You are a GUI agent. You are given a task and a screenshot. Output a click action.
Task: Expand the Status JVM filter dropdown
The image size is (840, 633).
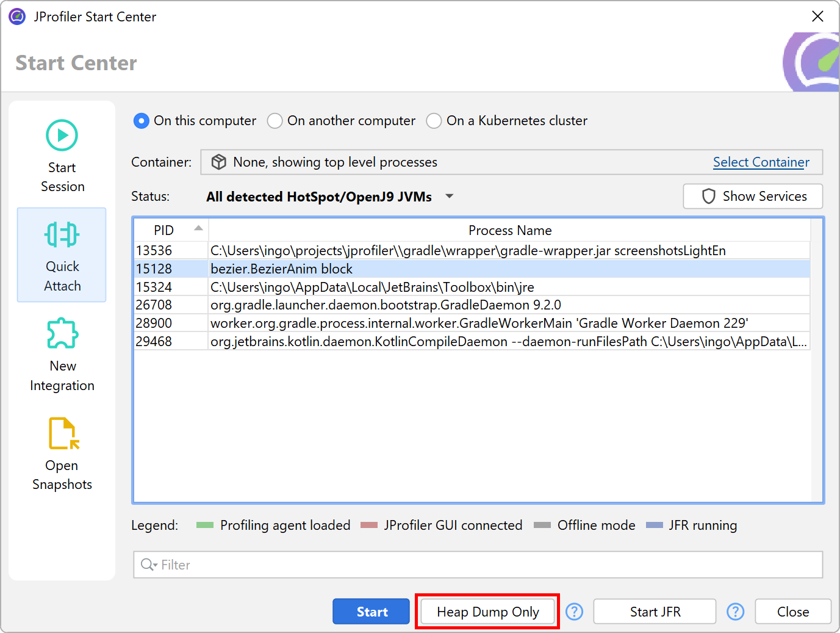point(450,197)
